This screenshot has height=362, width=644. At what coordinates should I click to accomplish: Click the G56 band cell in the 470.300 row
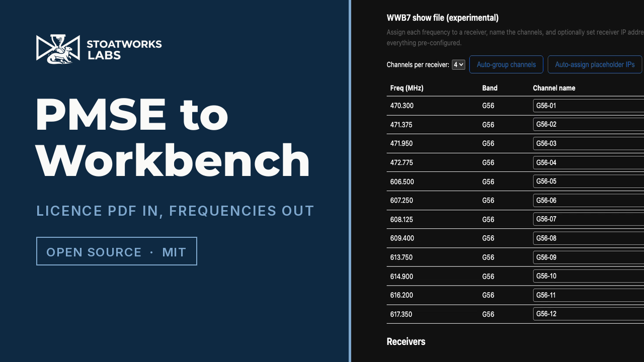(488, 106)
